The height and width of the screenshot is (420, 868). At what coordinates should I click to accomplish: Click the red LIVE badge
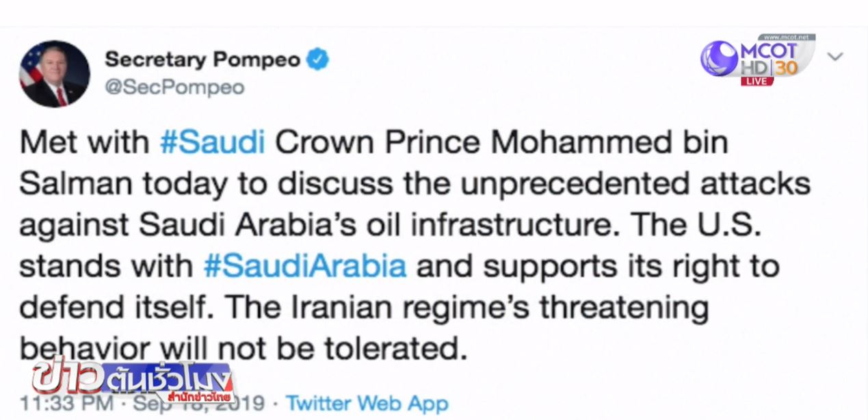(757, 81)
